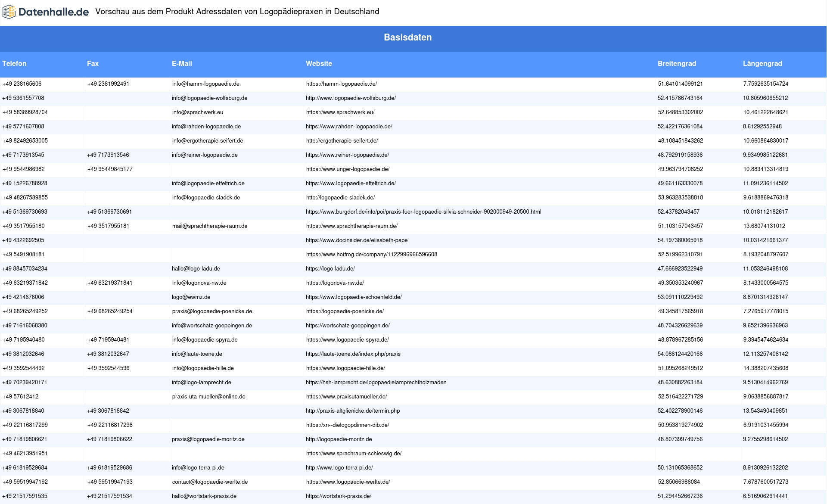Click phone number +49 48267589855
The image size is (827, 504).
point(25,198)
